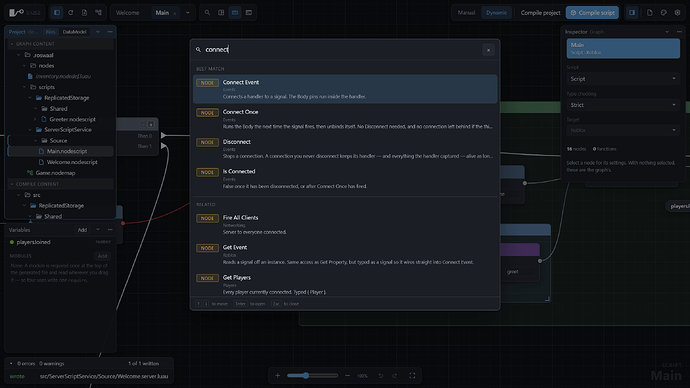Image resolution: width=690 pixels, height=388 pixels.
Task: Open Inspector panel dropdown chevron
Action: 667,32
